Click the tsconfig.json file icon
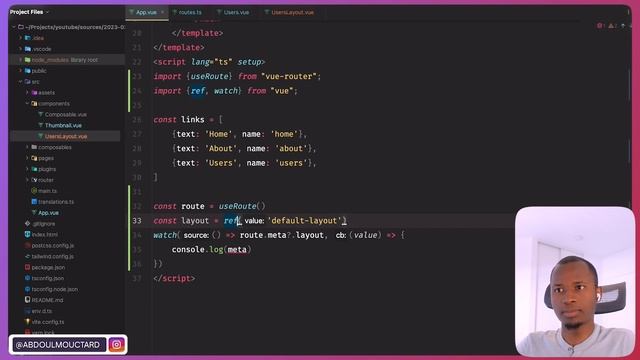640x360 pixels. pyautogui.click(x=28, y=278)
